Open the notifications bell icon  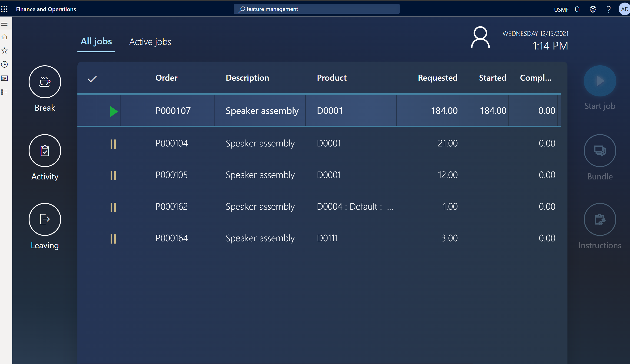(x=577, y=10)
